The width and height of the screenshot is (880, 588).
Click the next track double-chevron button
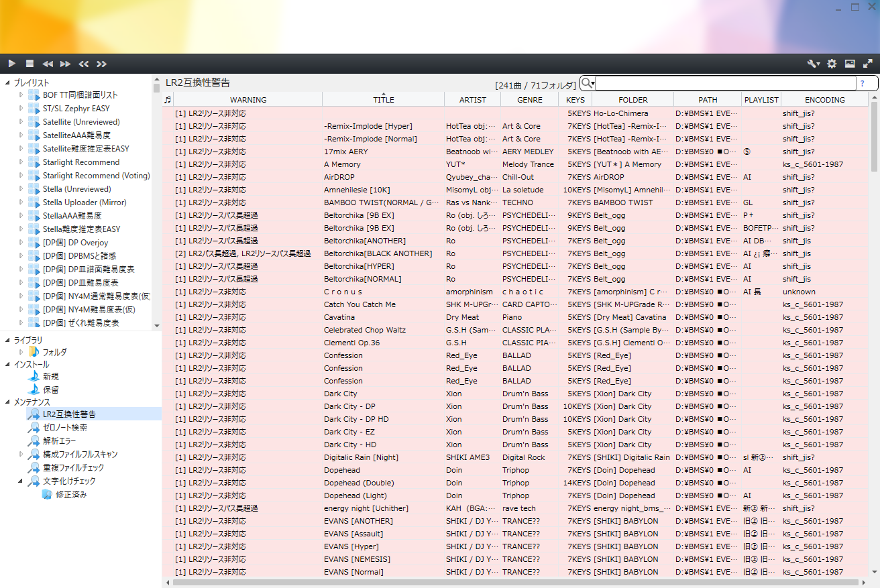101,64
